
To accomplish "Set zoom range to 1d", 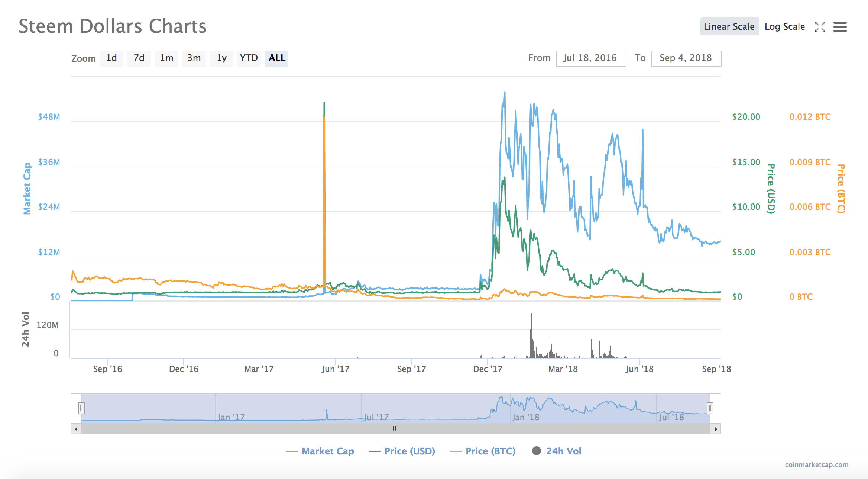I will [x=111, y=58].
